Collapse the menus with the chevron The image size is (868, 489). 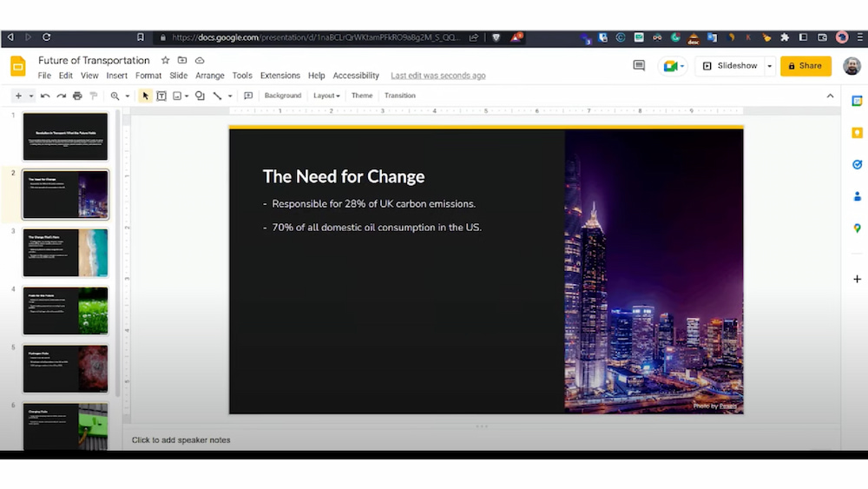coord(831,96)
